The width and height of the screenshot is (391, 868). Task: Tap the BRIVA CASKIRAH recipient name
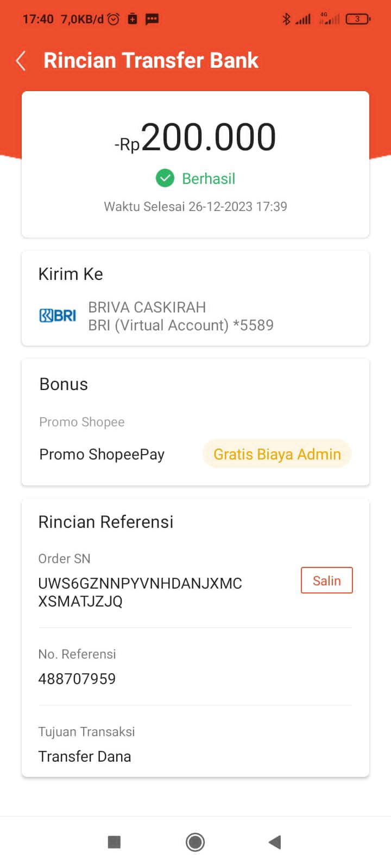(147, 307)
